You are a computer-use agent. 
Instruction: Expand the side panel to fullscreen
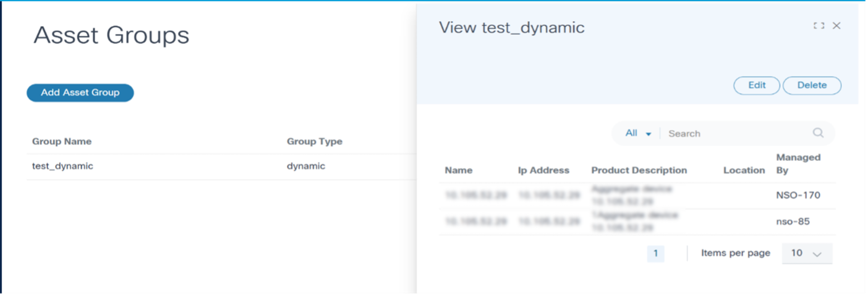tap(819, 26)
